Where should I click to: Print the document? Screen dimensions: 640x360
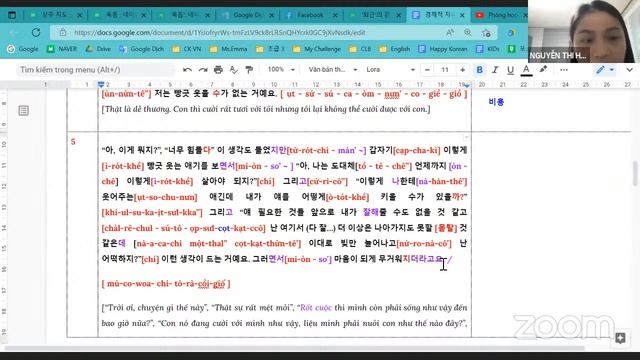[218, 70]
